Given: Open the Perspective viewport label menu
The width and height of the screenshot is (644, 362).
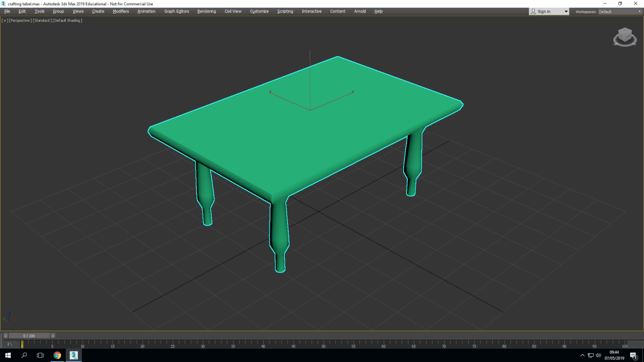Looking at the screenshot, I should [21, 21].
